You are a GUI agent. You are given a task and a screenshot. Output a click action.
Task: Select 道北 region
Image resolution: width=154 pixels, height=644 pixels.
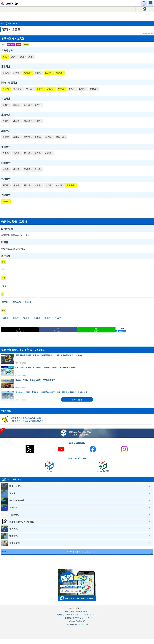(5, 57)
